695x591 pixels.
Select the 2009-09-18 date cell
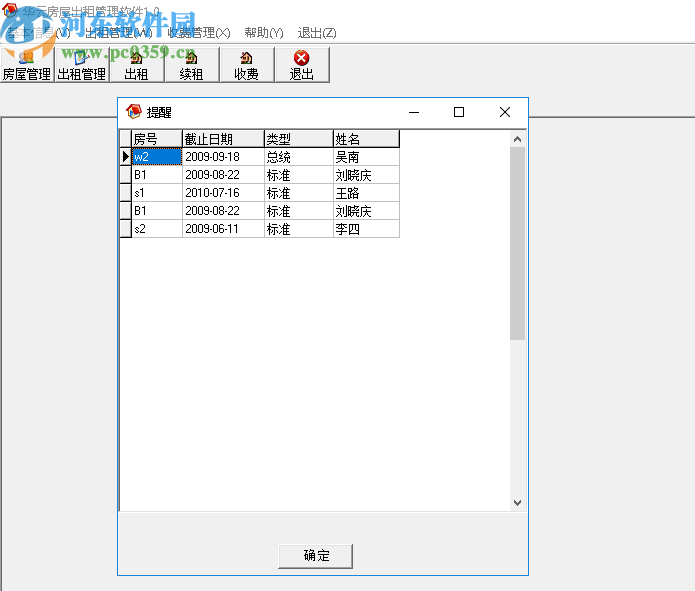tap(223, 157)
